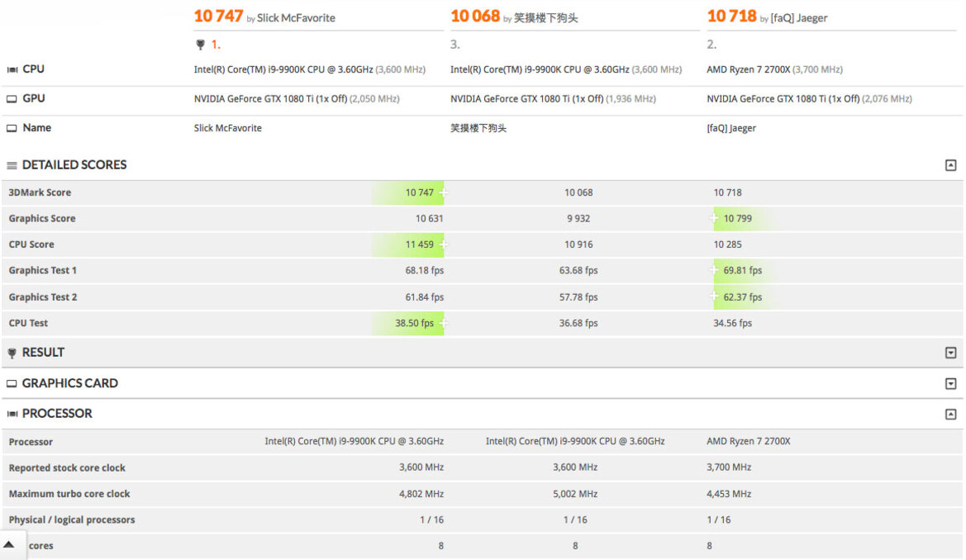Click the GTX 1080 Ti (2,076 MHz) GPU text
The image size is (966, 560).
click(x=809, y=98)
